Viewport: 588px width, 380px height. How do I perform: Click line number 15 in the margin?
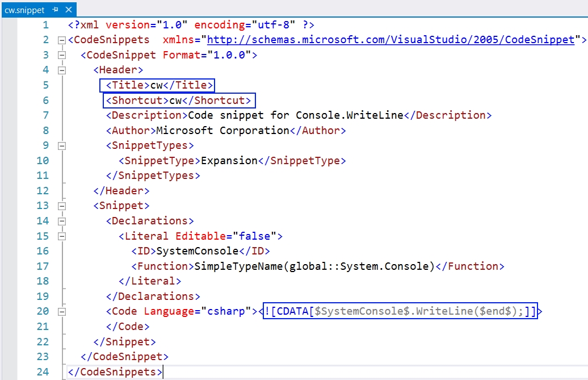(43, 236)
